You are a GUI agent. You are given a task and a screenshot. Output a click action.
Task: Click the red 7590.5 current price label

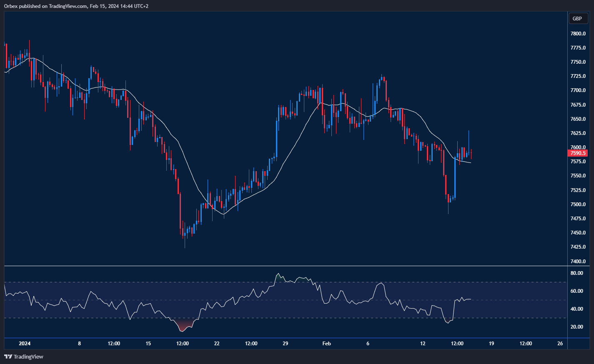(x=578, y=153)
